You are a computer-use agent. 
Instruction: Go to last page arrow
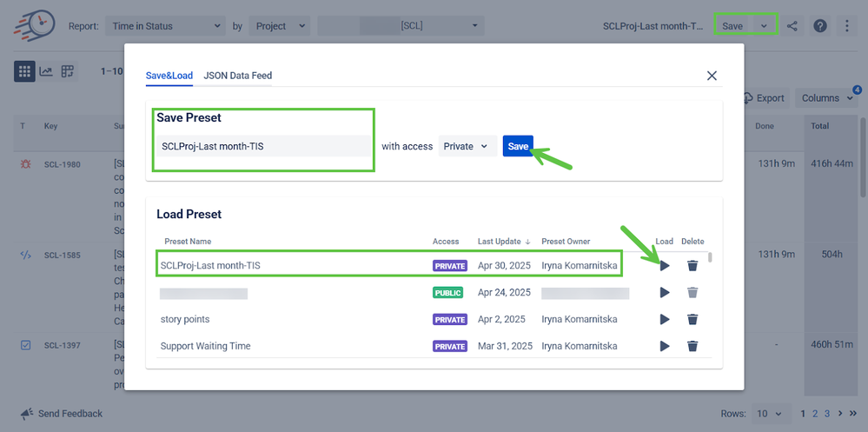[852, 413]
